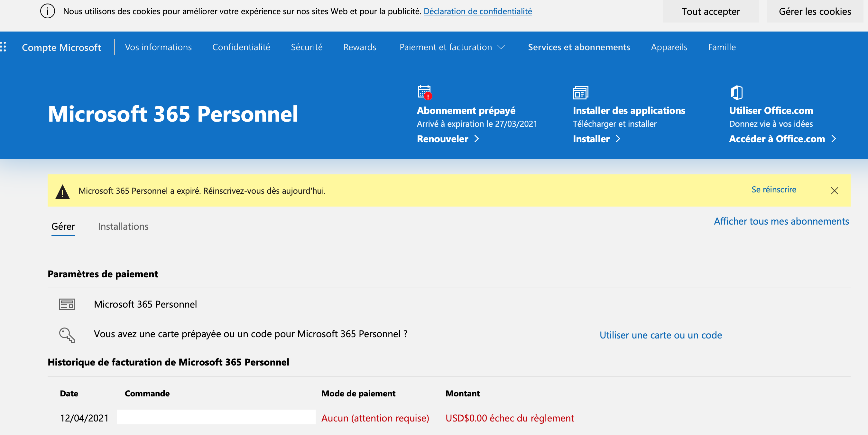Open the app launcher grid icon

[3, 47]
